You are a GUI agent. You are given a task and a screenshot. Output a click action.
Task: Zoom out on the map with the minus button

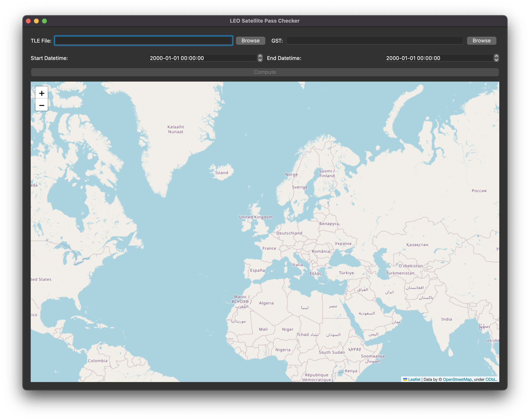[42, 105]
